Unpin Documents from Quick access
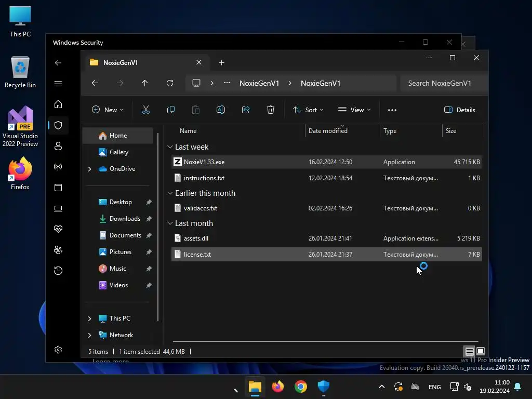 tap(149, 235)
